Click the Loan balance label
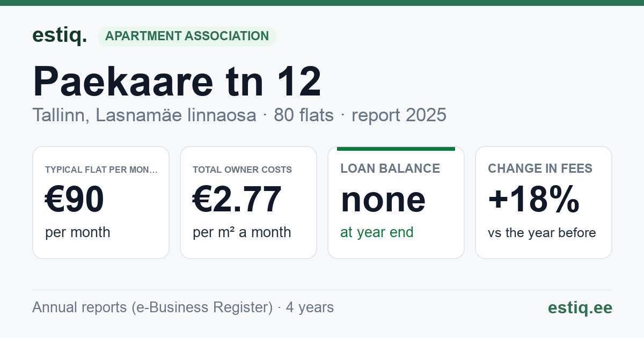The height and width of the screenshot is (338, 644). click(390, 168)
